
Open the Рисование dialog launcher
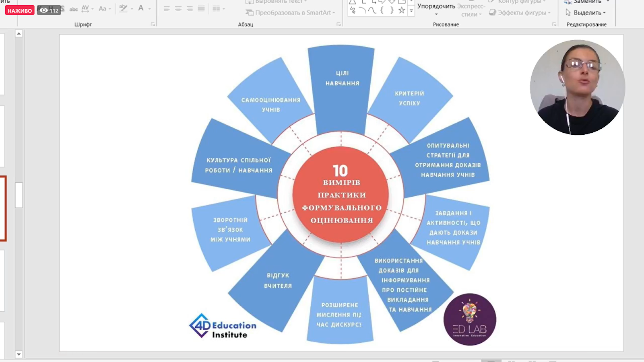(x=554, y=25)
